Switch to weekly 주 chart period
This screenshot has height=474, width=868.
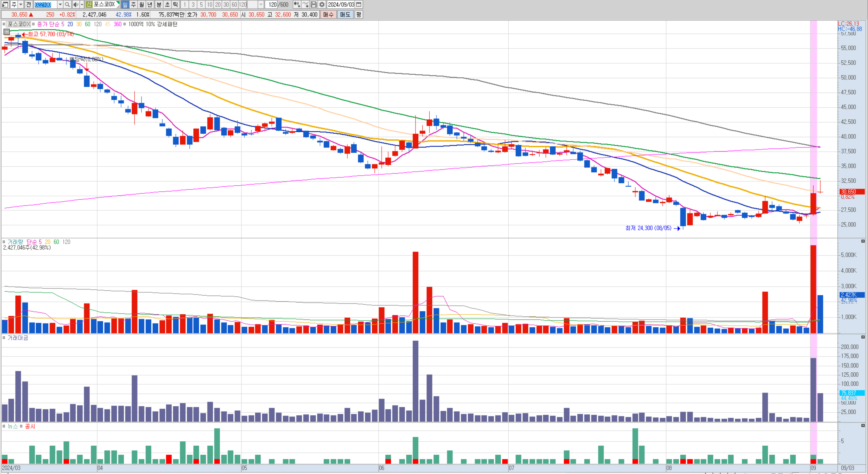[133, 4]
